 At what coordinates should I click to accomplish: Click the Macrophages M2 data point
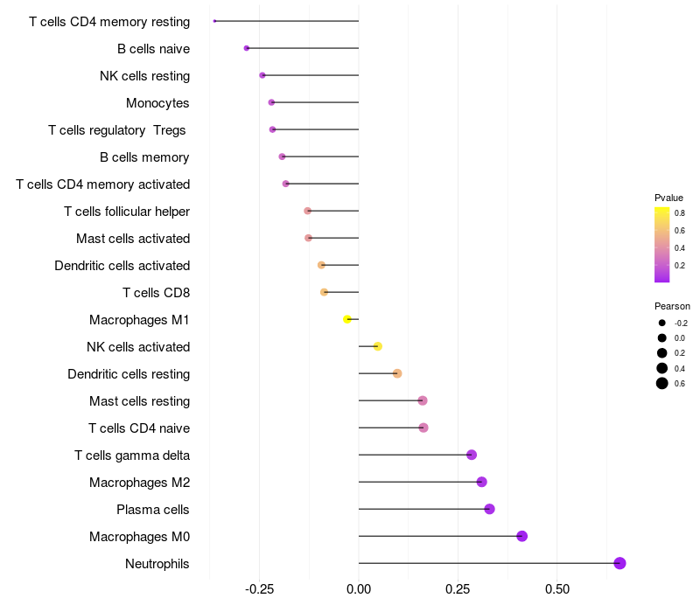481,482
